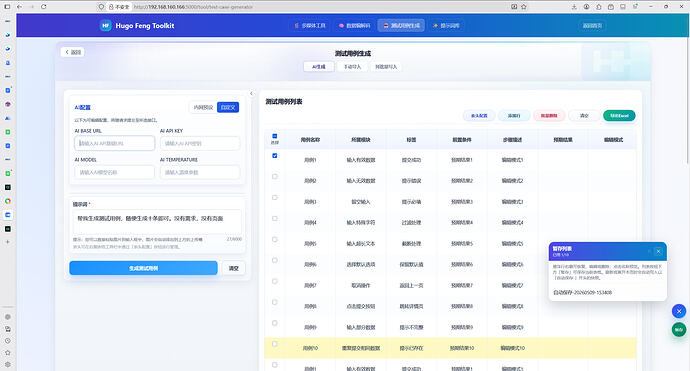The image size is (690, 371).
Task: Select the 自定义 config option
Action: click(x=228, y=107)
